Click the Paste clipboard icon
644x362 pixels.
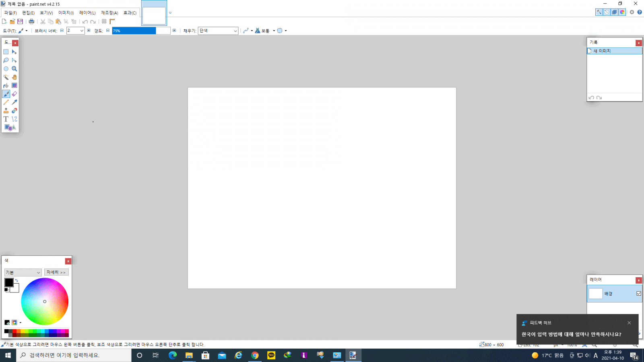click(x=58, y=21)
